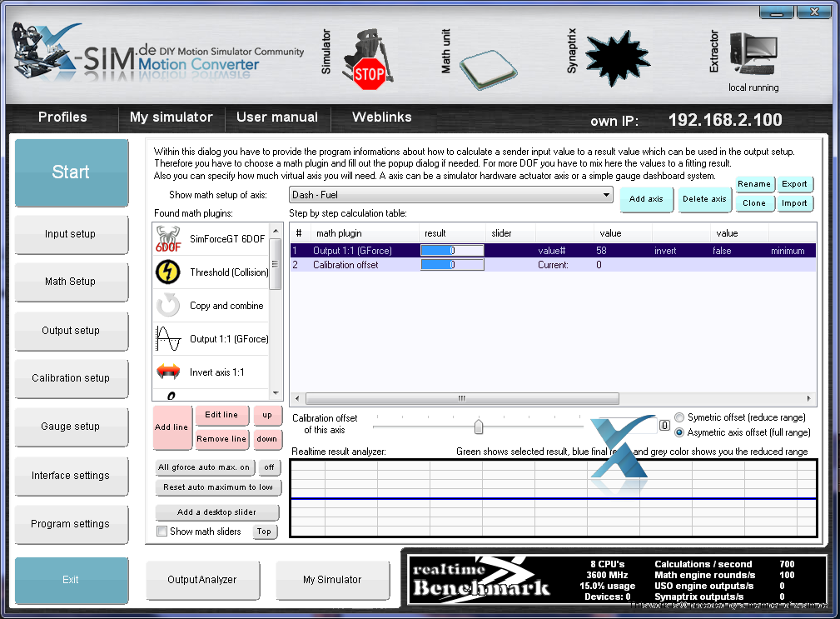840x619 pixels.
Task: Select the Copy and combine plugin icon
Action: tap(169, 306)
